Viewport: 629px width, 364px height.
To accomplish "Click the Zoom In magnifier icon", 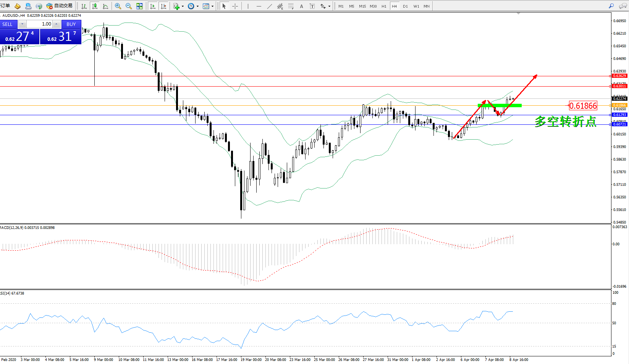I will (x=118, y=6).
